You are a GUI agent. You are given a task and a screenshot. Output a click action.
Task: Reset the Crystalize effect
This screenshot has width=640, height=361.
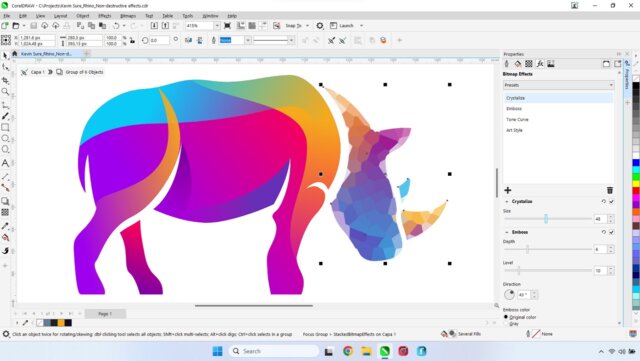coord(604,201)
